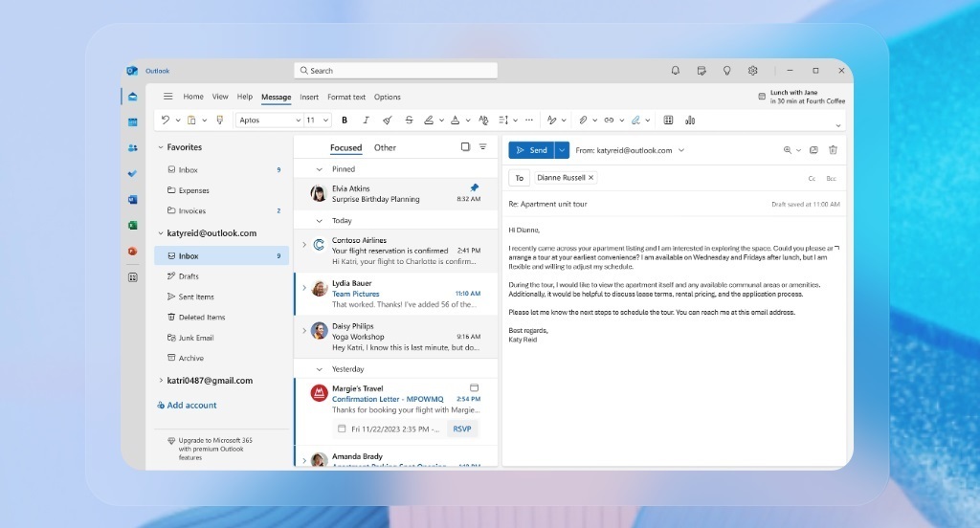The width and height of the screenshot is (980, 528).
Task: Open the Insert ribbon tab
Action: [x=309, y=97]
